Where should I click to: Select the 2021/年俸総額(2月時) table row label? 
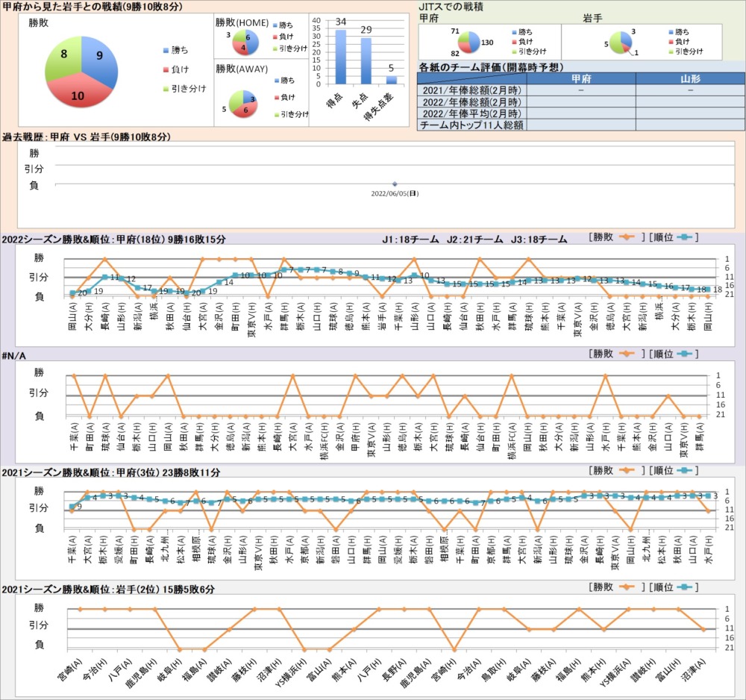472,90
